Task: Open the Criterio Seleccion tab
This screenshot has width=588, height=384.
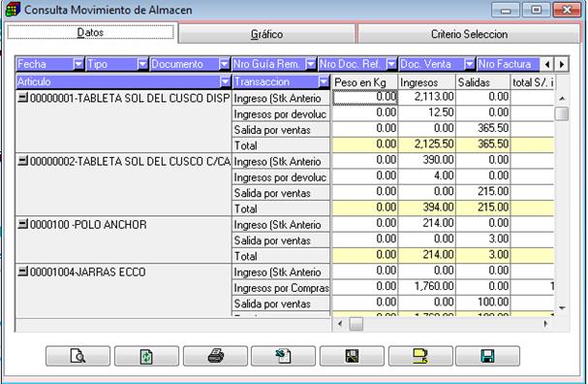Action: point(469,34)
